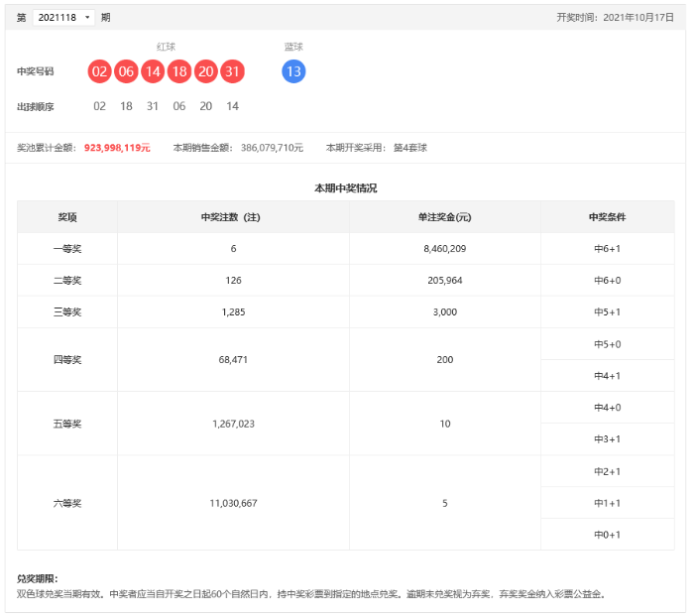Image resolution: width=694 pixels, height=616 pixels.
Task: Click the 出球顺序 label
Action: click(x=36, y=107)
